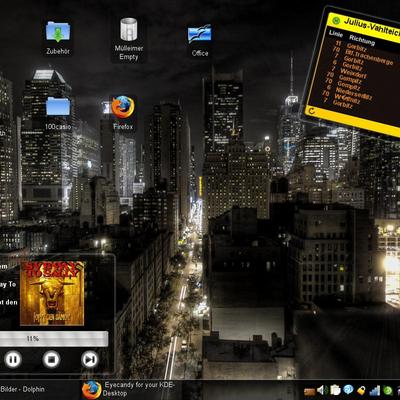The height and width of the screenshot is (400, 400).
Task: Pause the music player playback
Action: 13,359
